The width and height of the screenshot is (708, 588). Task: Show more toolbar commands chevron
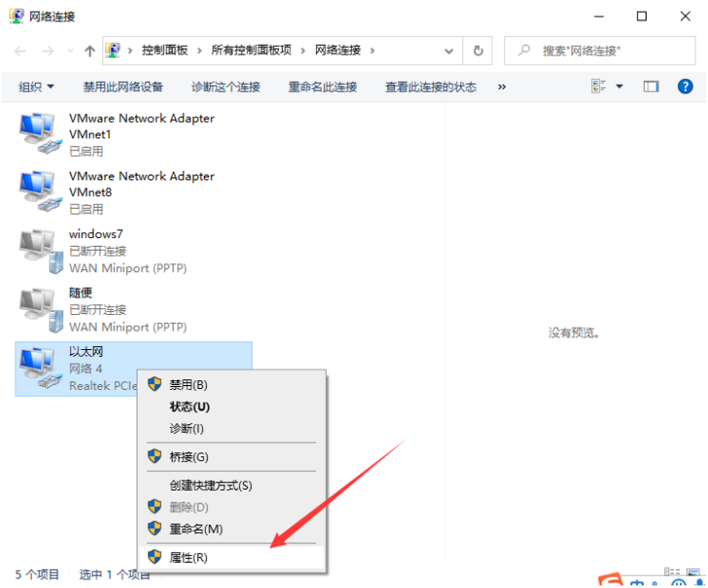point(502,87)
